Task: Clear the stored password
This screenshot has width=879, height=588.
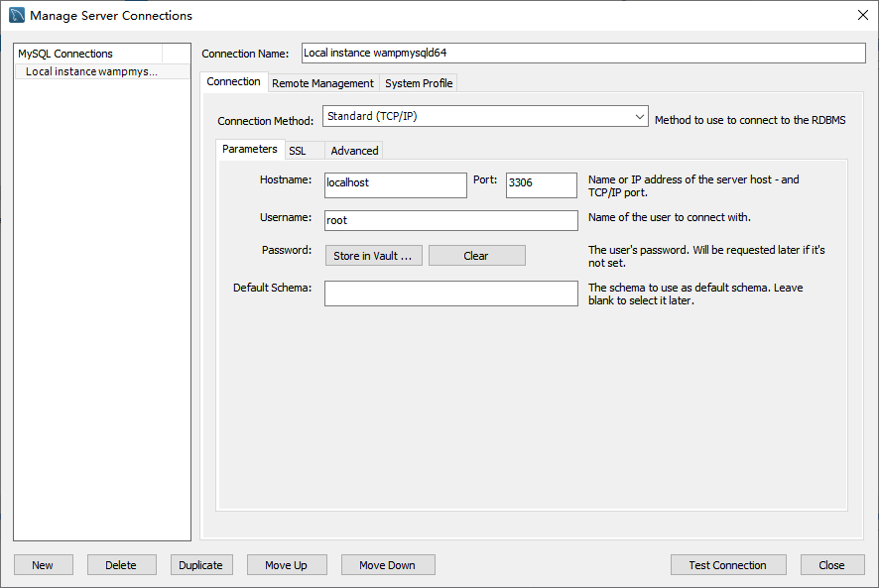Action: tap(476, 255)
